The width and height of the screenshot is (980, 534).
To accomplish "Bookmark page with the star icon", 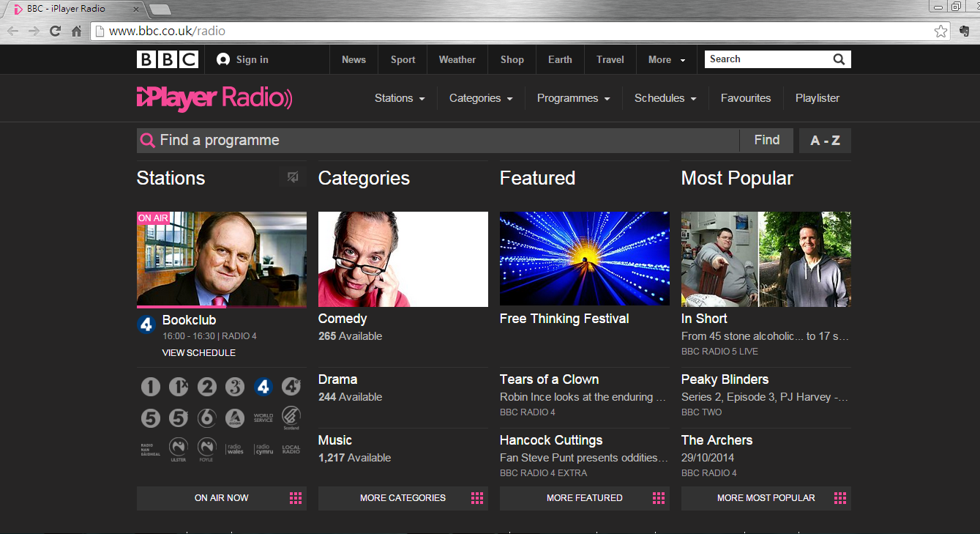I will click(940, 31).
